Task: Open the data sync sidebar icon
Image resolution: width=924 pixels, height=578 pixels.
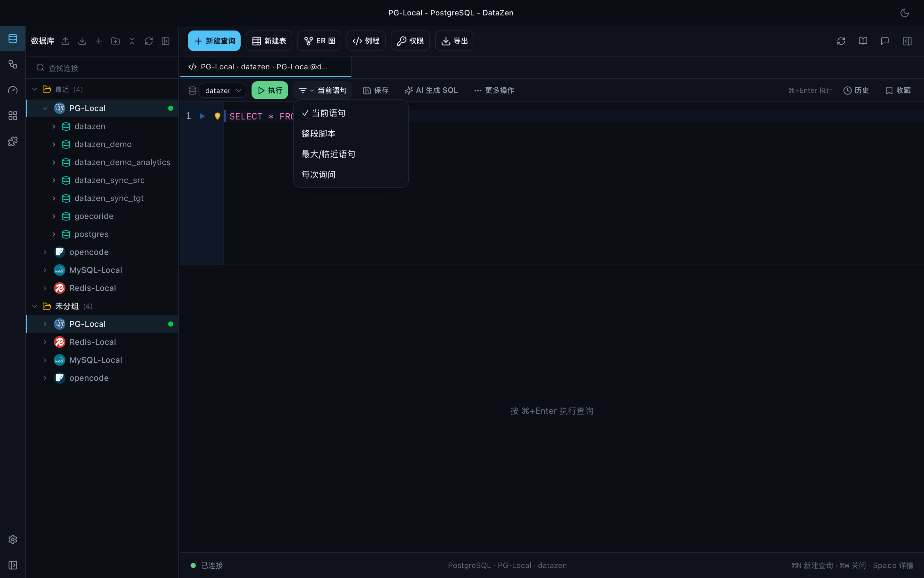Action: tap(13, 64)
